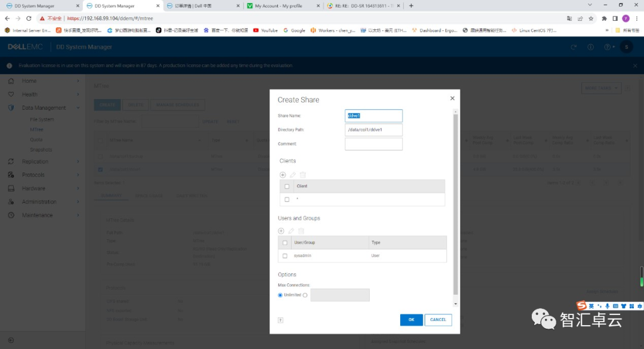Screen dimensions: 644x349
Task: Click the Maintenance sidebar icon
Action: click(11, 215)
